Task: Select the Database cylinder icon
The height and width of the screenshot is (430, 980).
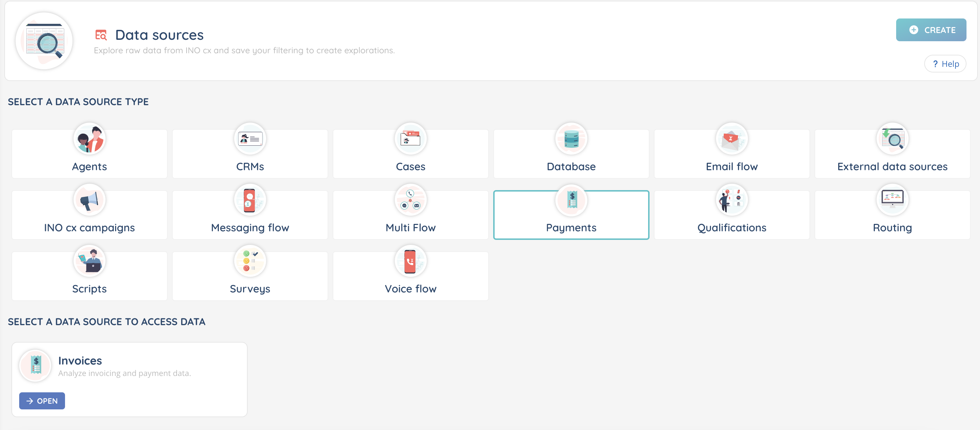Action: (x=571, y=139)
